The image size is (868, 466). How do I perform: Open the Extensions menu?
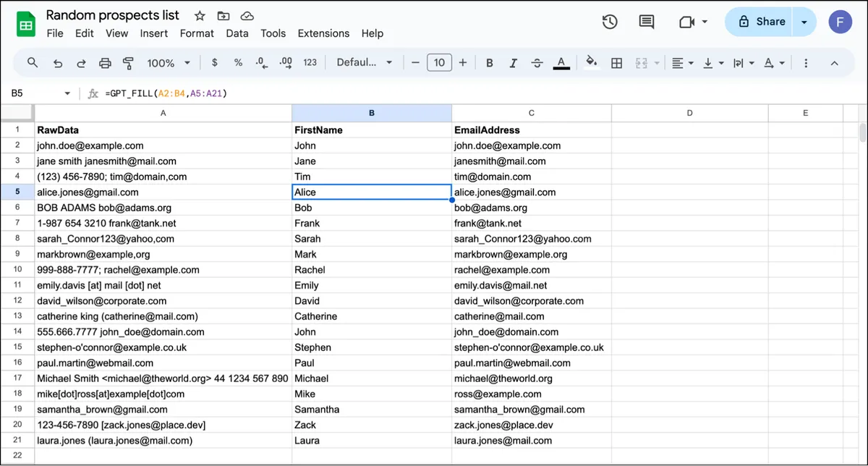tap(324, 33)
